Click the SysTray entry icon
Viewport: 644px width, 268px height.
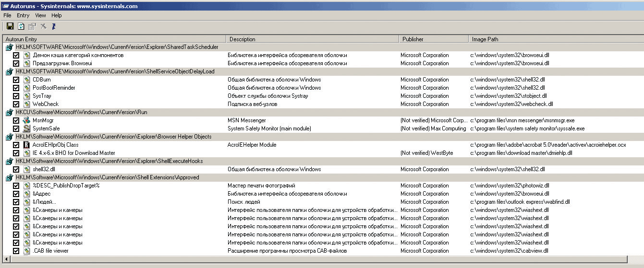[27, 96]
